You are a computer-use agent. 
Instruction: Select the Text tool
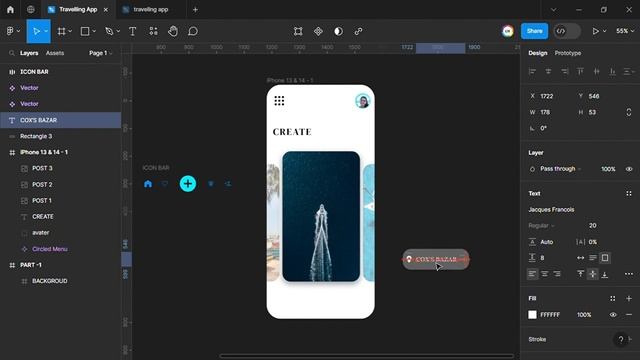click(132, 31)
